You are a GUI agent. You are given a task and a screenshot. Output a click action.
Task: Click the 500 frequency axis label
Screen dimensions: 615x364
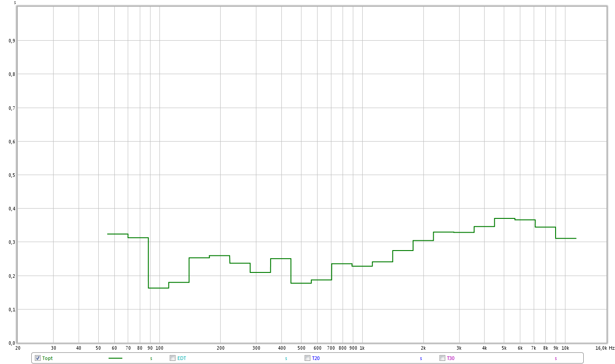click(x=301, y=348)
